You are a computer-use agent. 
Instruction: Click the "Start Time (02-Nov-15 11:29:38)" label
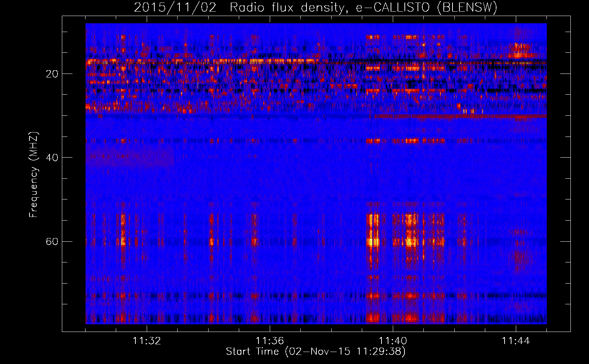pos(316,352)
